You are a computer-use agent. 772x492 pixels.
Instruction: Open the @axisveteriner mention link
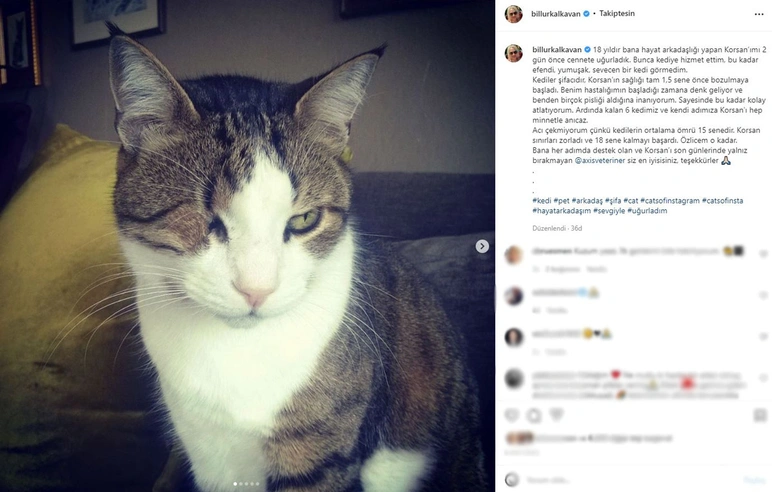(x=600, y=161)
